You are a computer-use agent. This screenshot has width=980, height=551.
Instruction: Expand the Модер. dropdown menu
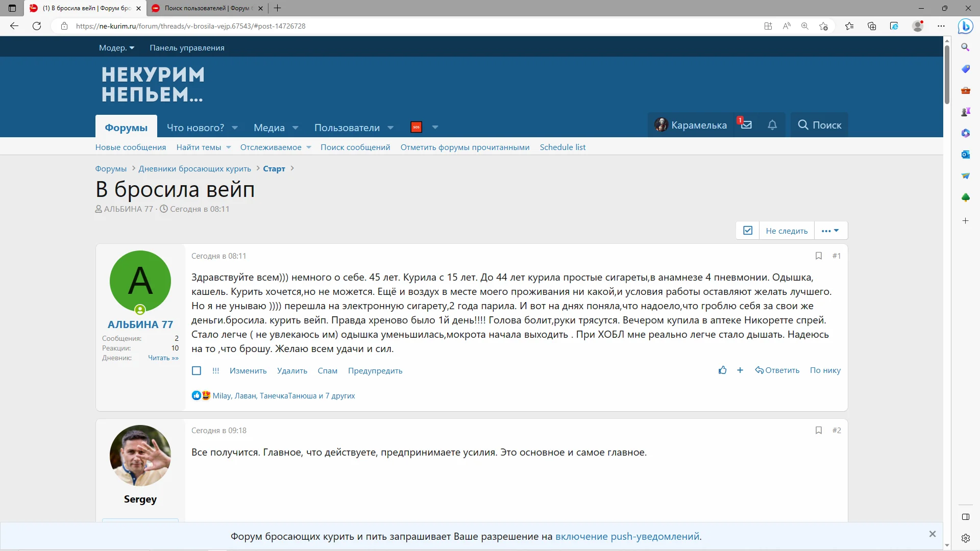(x=116, y=47)
